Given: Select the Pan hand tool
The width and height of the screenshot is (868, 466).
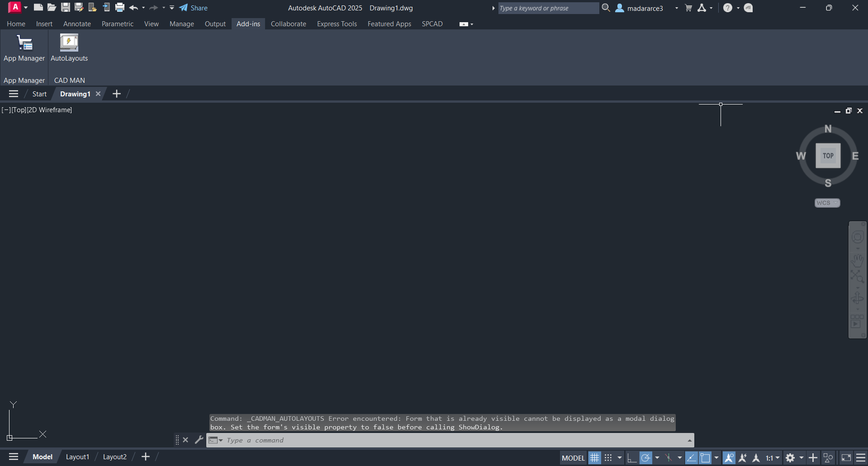Looking at the screenshot, I should pos(858,261).
